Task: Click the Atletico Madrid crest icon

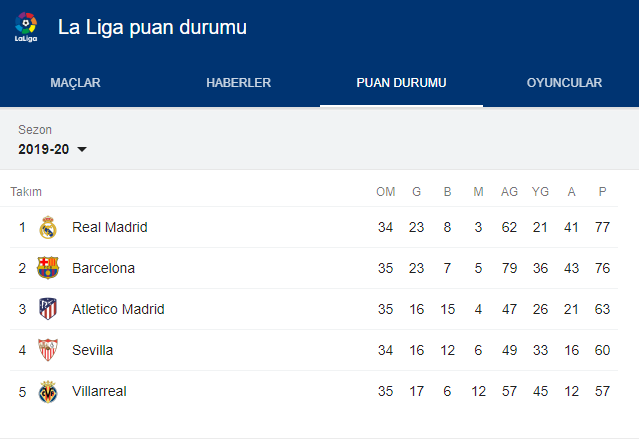Action: 48,309
